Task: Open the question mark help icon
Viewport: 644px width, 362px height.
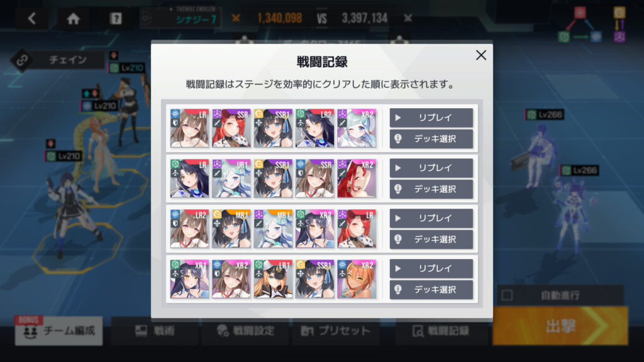Action: 116,18
